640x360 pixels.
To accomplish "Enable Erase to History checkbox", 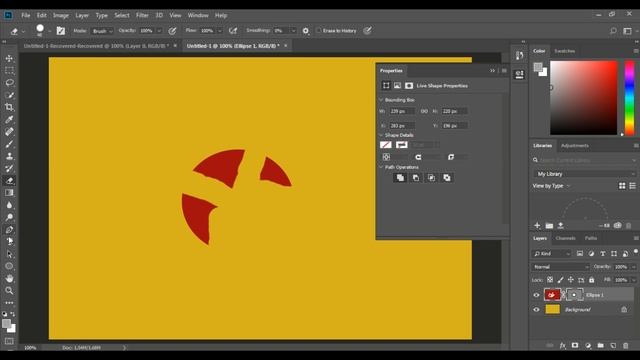I will pos(319,31).
